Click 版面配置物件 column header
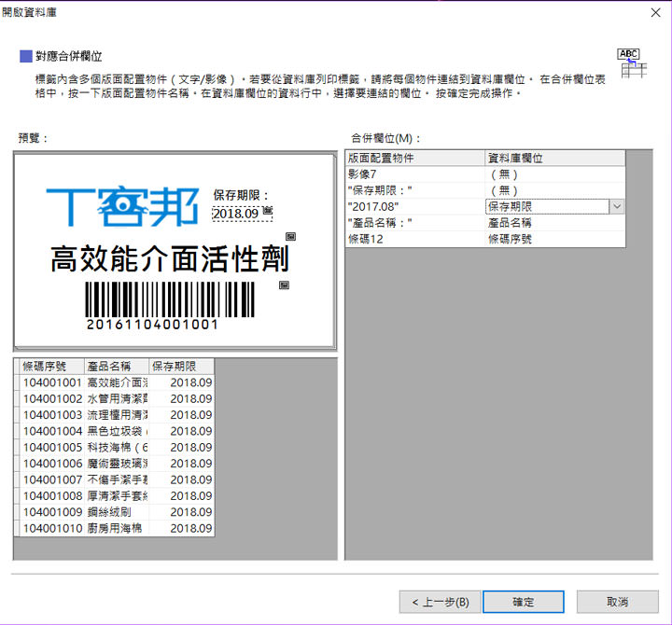Screen dimensions: 672x625 (x=415, y=158)
